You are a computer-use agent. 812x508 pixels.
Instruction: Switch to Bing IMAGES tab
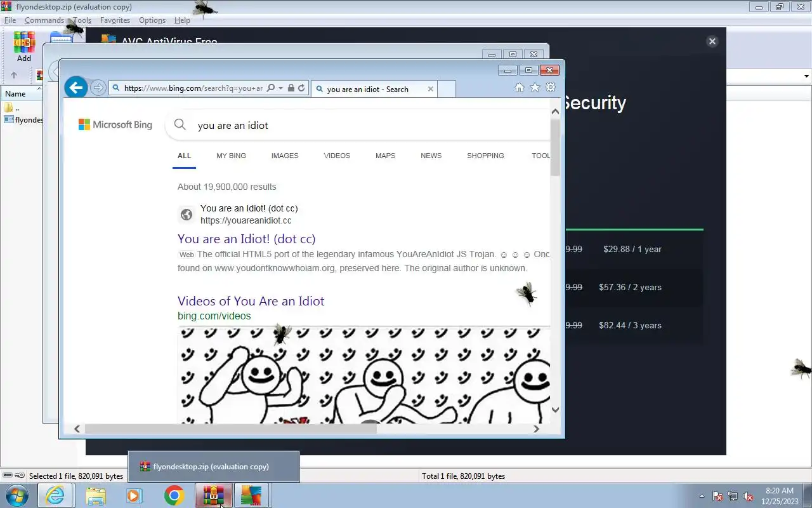285,156
